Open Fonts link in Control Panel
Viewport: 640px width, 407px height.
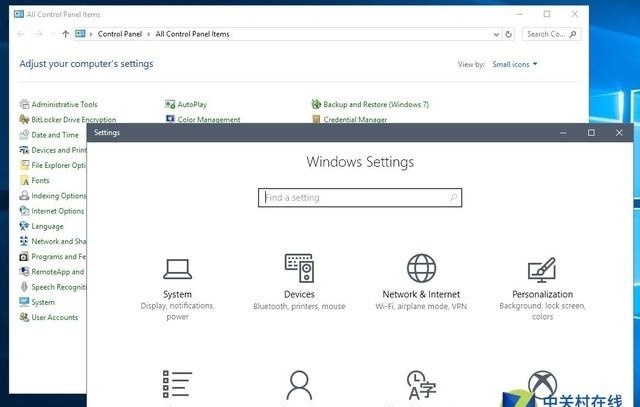coord(40,180)
